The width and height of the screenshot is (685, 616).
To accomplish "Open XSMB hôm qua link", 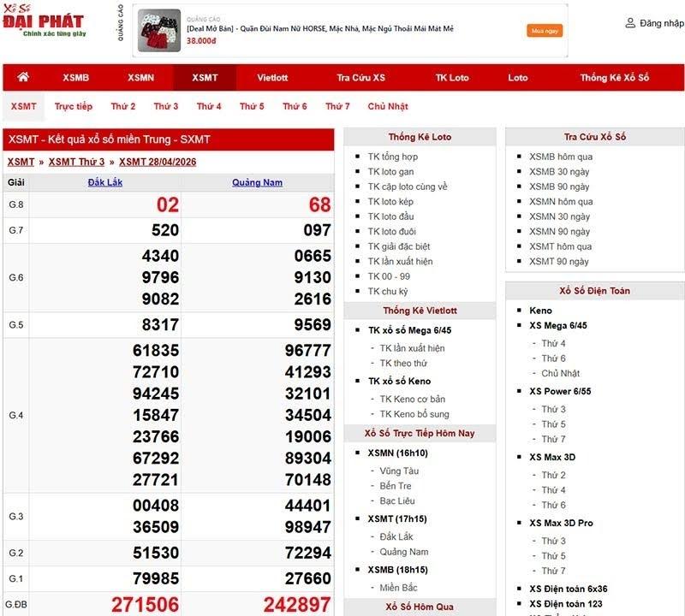I will tap(561, 157).
